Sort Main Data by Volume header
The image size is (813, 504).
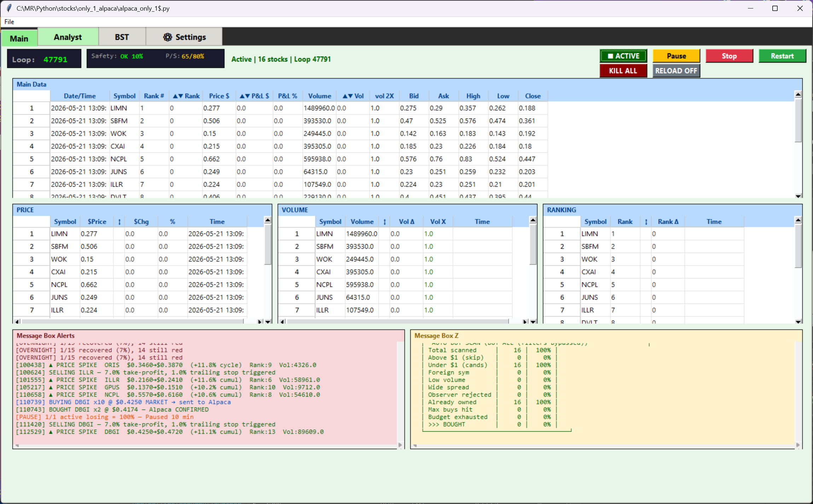[x=319, y=96]
